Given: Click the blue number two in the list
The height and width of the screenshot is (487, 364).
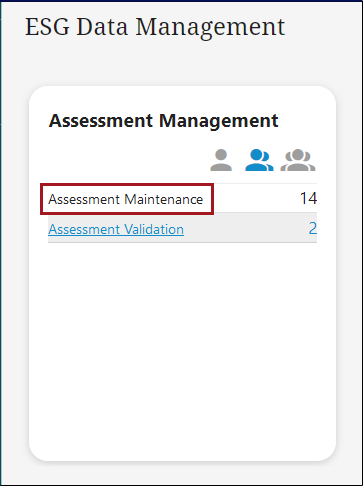Looking at the screenshot, I should pyautogui.click(x=313, y=229).
